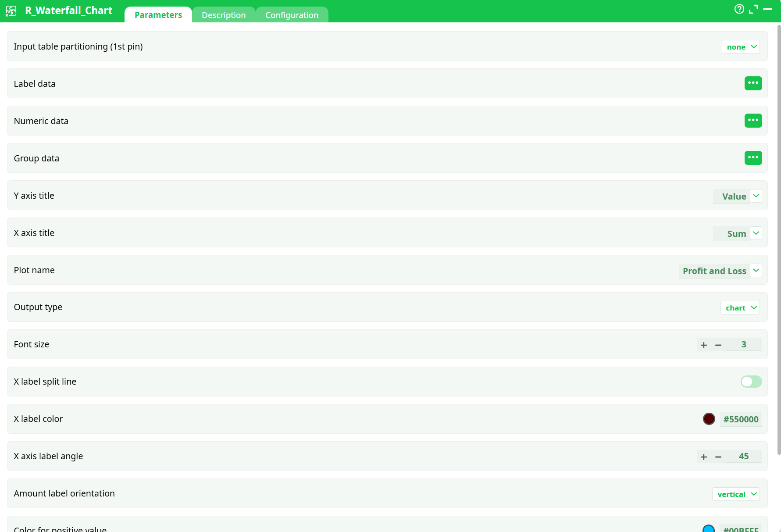Increase X axis label angle with plus

click(x=704, y=457)
